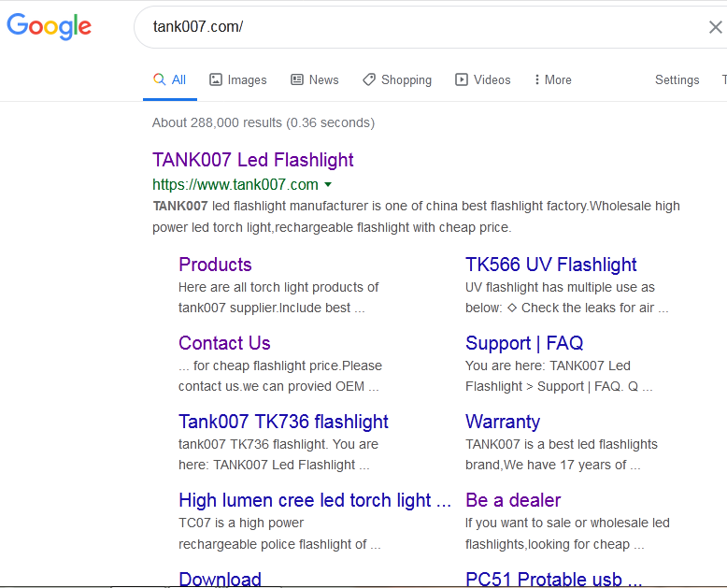Click the three-dot icon beside More

coord(537,79)
